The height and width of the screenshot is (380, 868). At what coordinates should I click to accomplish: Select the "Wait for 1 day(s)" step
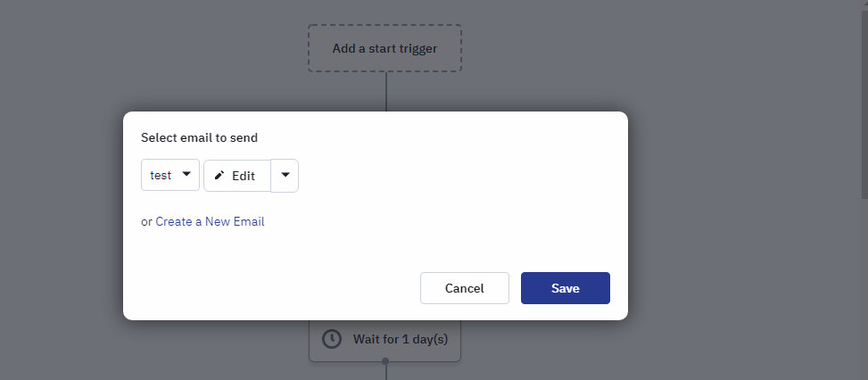[x=384, y=340]
